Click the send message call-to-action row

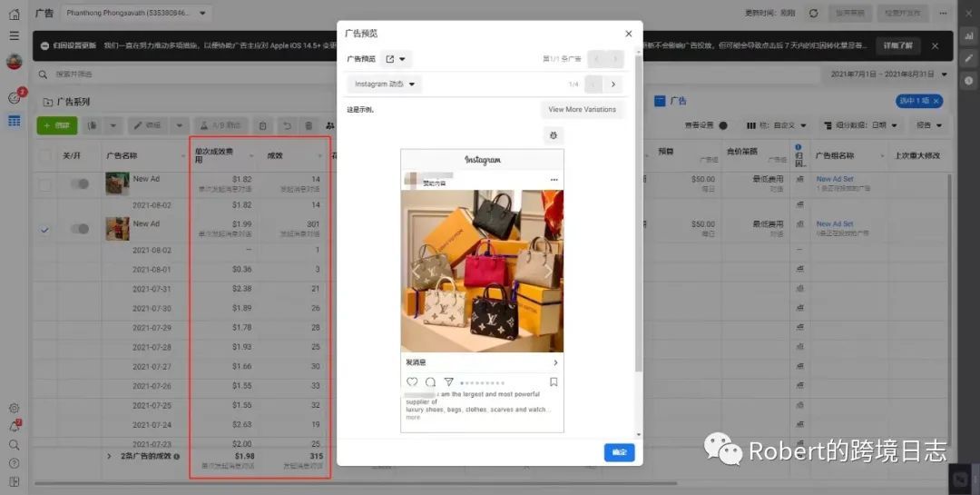click(x=482, y=362)
